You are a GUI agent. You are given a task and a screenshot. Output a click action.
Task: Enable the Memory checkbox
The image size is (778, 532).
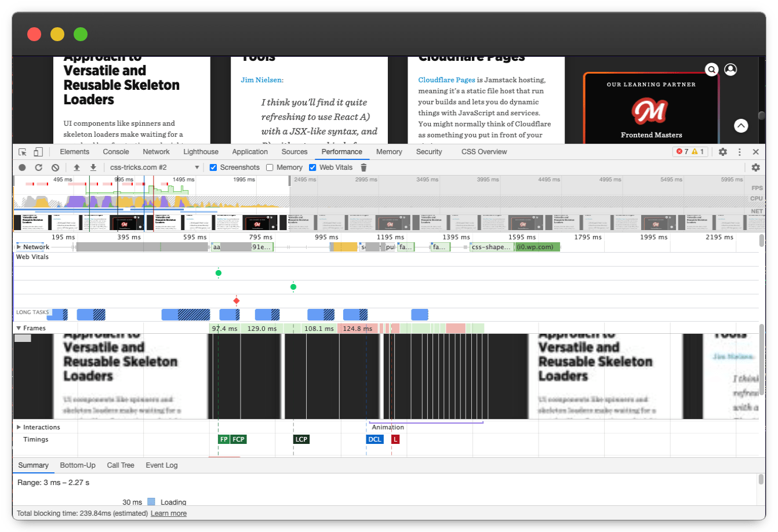click(270, 167)
